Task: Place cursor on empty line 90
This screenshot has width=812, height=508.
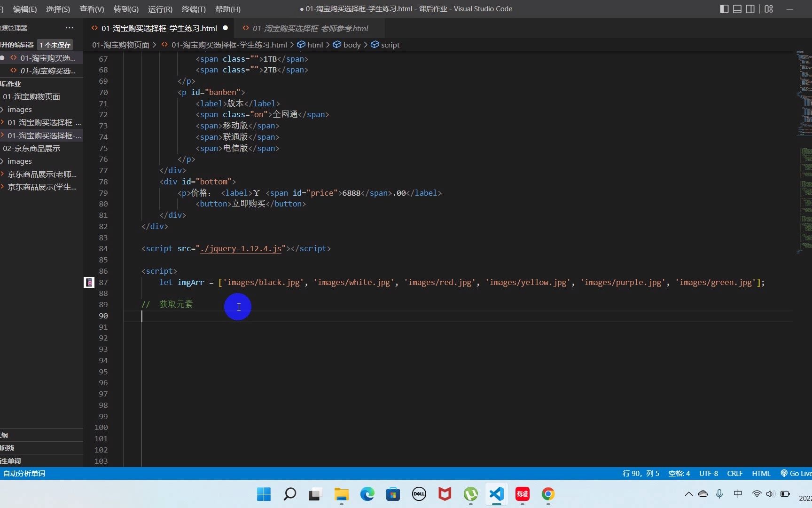Action: pyautogui.click(x=458, y=316)
